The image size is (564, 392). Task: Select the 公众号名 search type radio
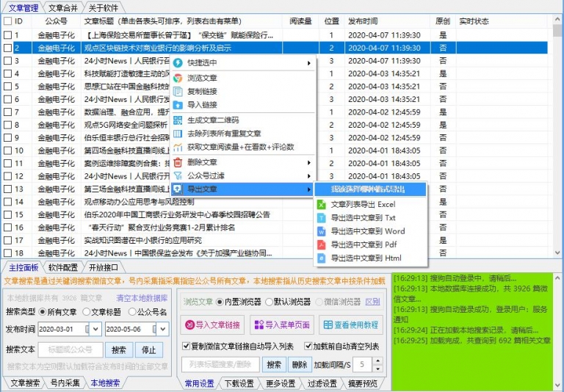pyautogui.click(x=132, y=312)
